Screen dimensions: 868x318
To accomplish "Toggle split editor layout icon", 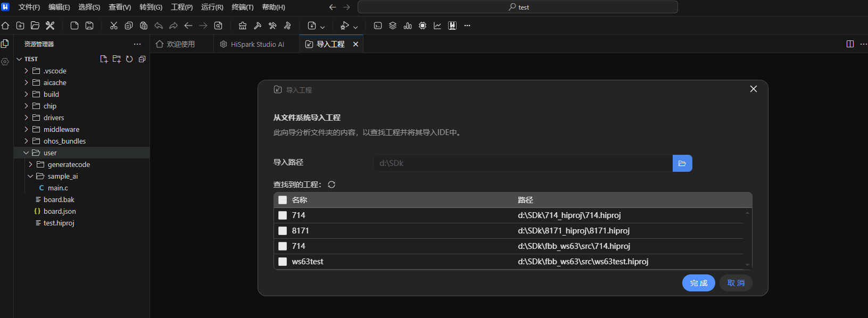I will click(850, 44).
